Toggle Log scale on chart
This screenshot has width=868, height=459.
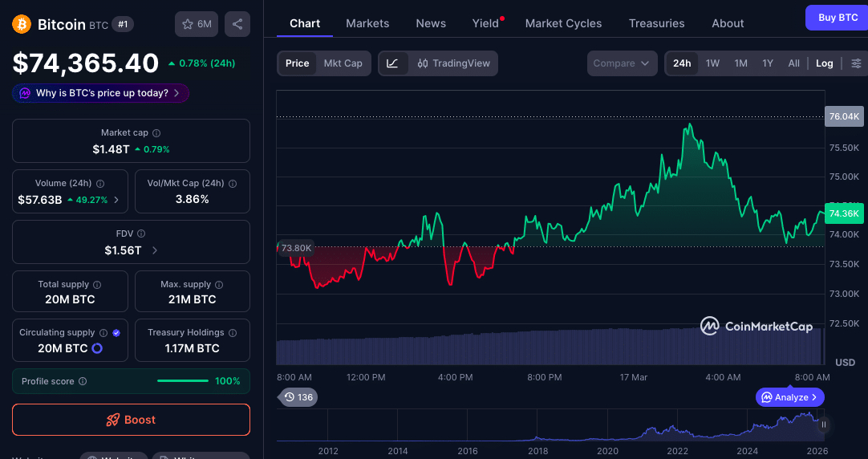[824, 63]
